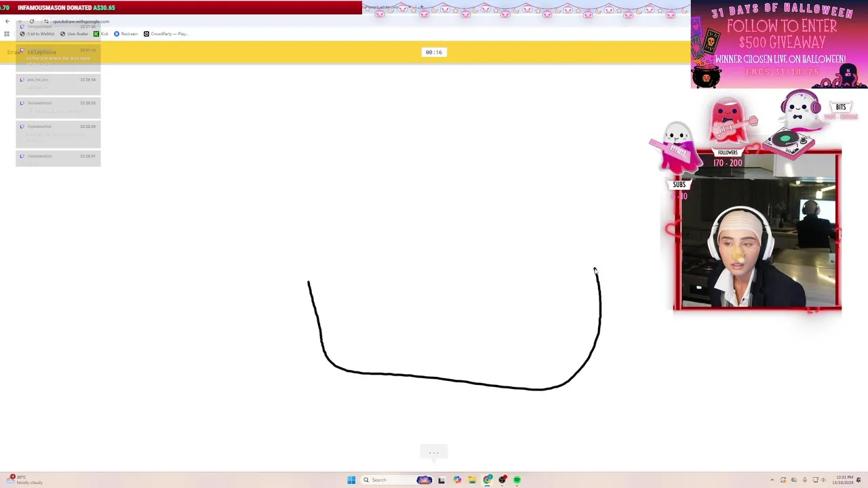The width and height of the screenshot is (868, 488).
Task: Open OBS Studio from the taskbar
Action: pyautogui.click(x=502, y=480)
